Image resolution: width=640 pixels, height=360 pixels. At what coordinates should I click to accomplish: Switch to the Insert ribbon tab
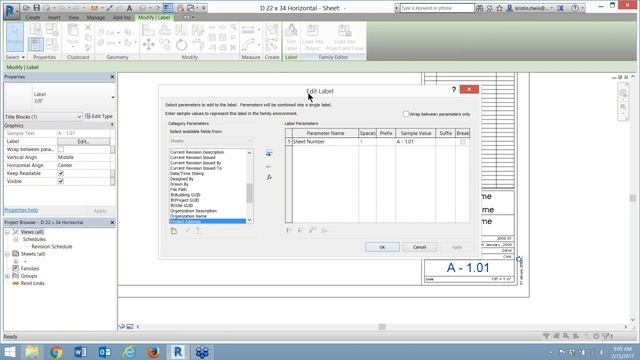coord(54,18)
